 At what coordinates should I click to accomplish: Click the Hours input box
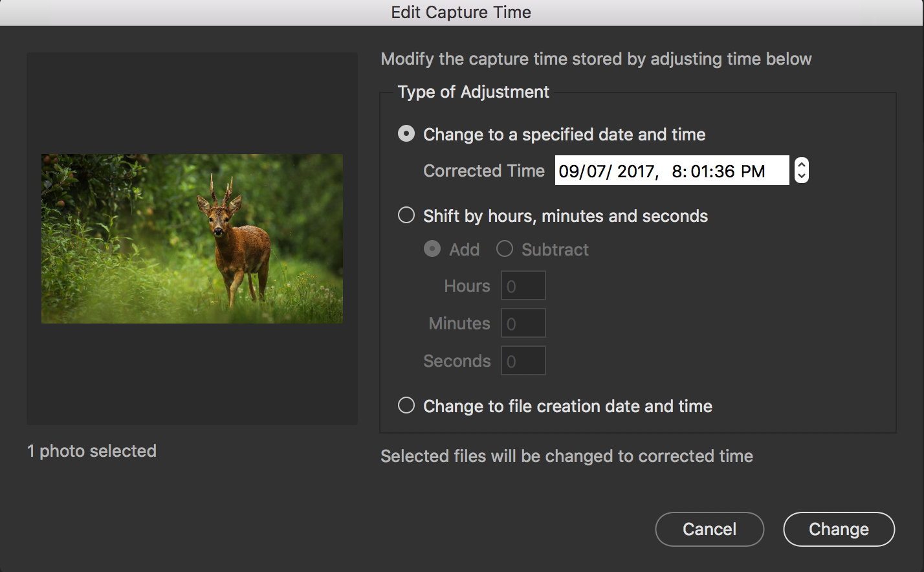click(523, 286)
